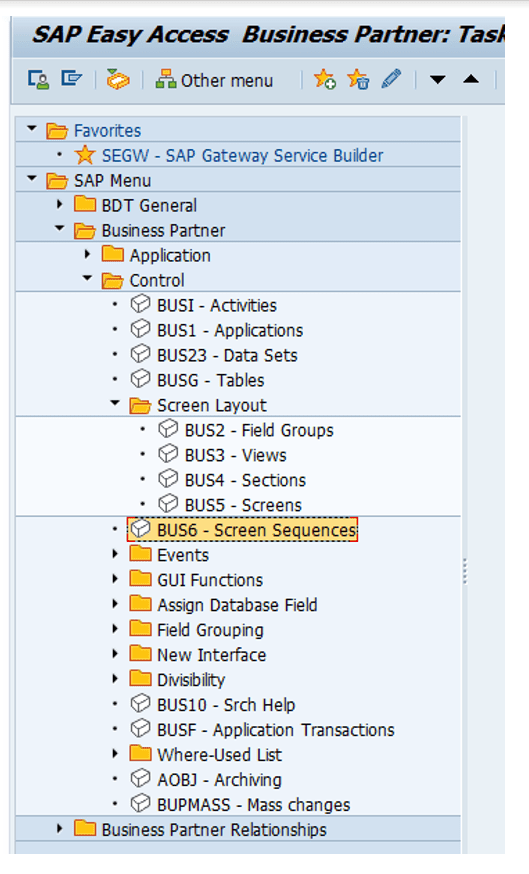Select AOBJ - Archiving transaction
The image size is (529, 874).
coord(219,780)
